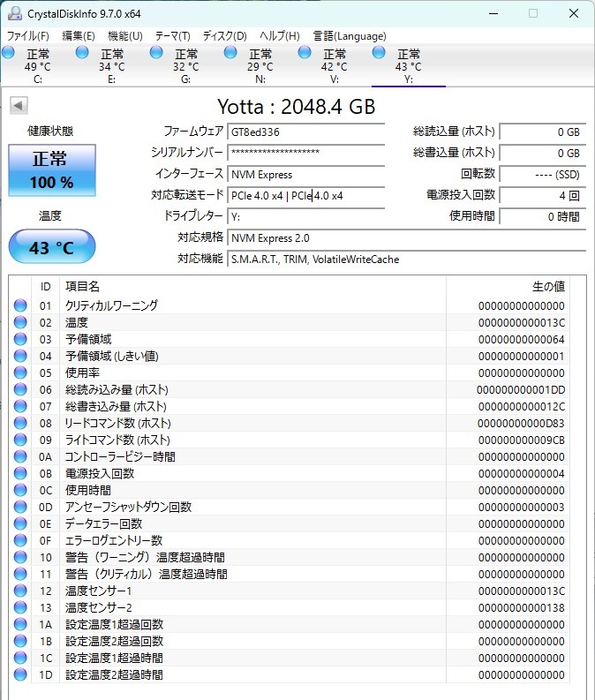This screenshot has height=700, width=595.
Task: Click status icon for 総読み込み量 (ホスト) row
Action: point(20,390)
